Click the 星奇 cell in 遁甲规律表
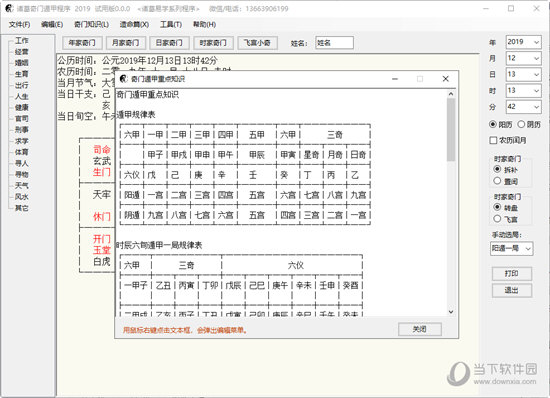The image size is (550, 398). click(x=311, y=155)
